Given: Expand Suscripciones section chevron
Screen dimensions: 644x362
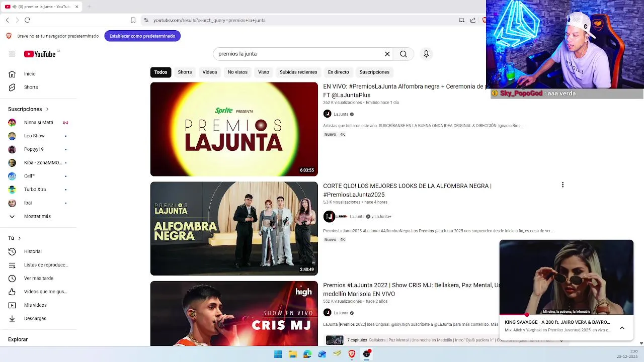Looking at the screenshot, I should (47, 109).
